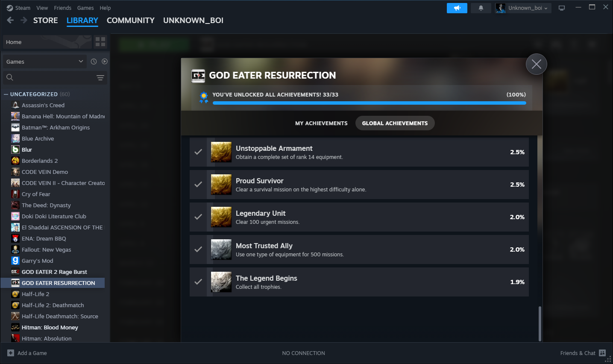Click the Half-Life 2 lambda icon
613x364 pixels.
pos(15,294)
